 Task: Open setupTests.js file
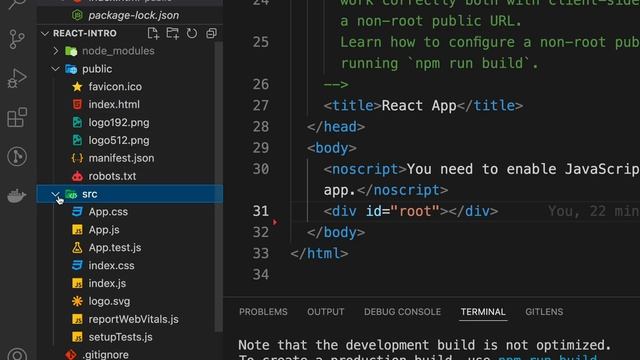120,337
